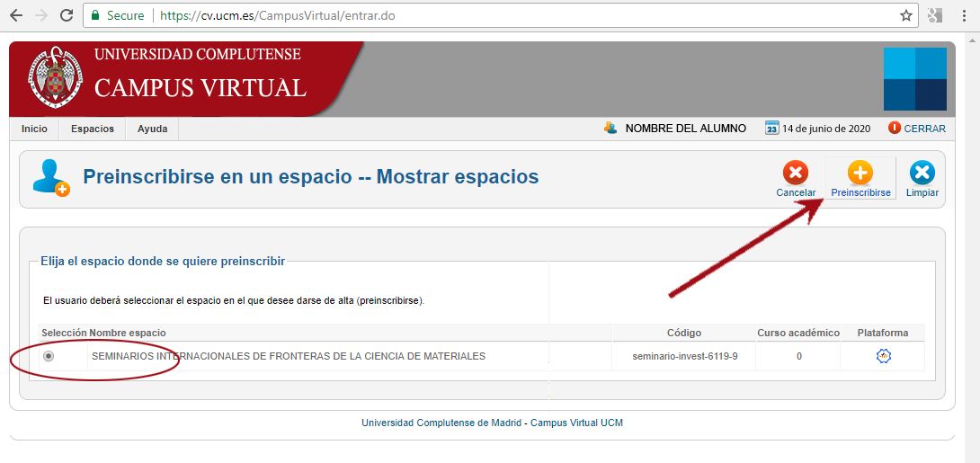The width and height of the screenshot is (980, 463).
Task: Select the radio button for the seminar space
Action: point(49,356)
